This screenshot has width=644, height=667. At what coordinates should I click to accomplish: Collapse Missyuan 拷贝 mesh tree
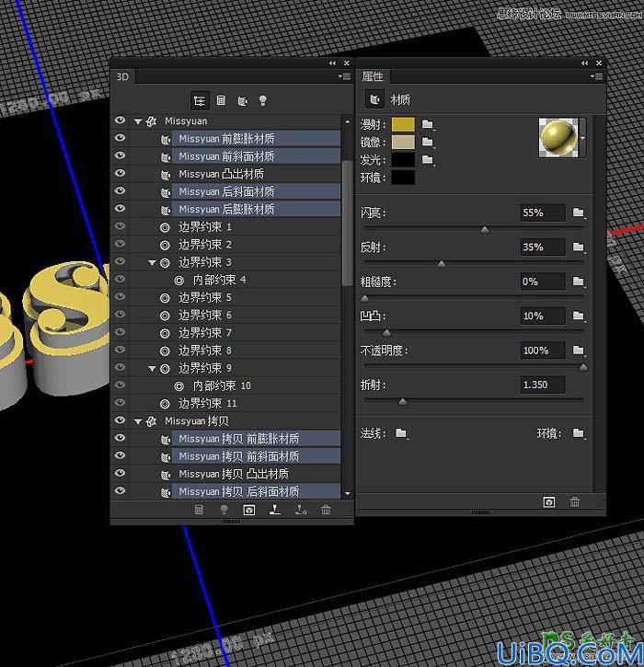pyautogui.click(x=138, y=421)
